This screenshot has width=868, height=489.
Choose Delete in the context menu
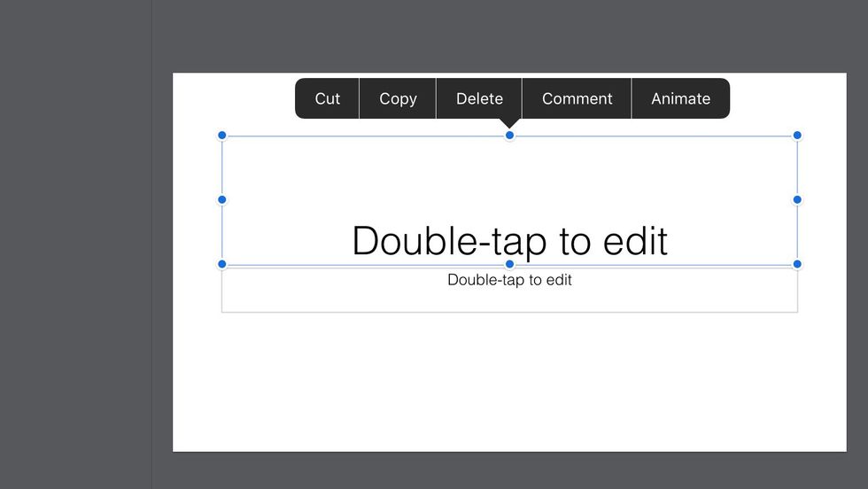[479, 98]
